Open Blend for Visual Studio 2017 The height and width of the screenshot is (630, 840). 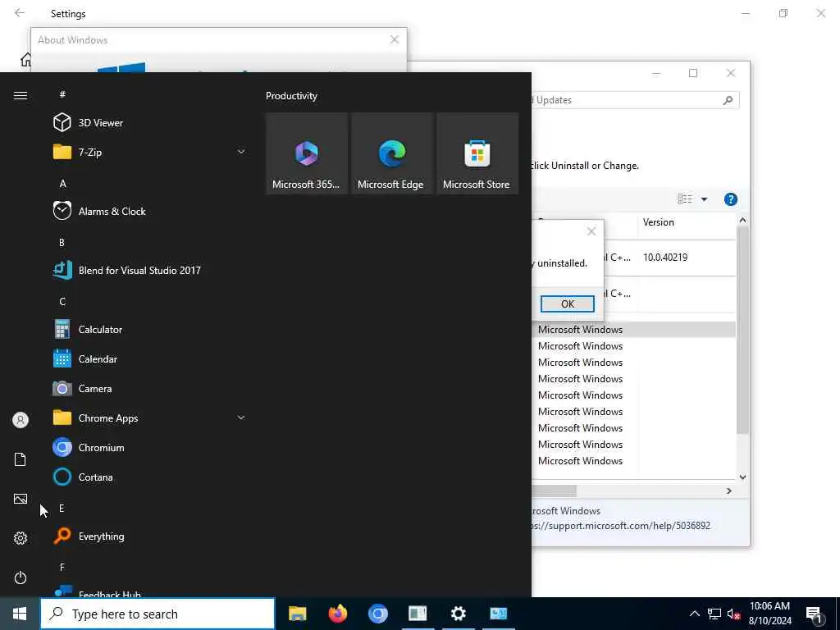[150, 270]
